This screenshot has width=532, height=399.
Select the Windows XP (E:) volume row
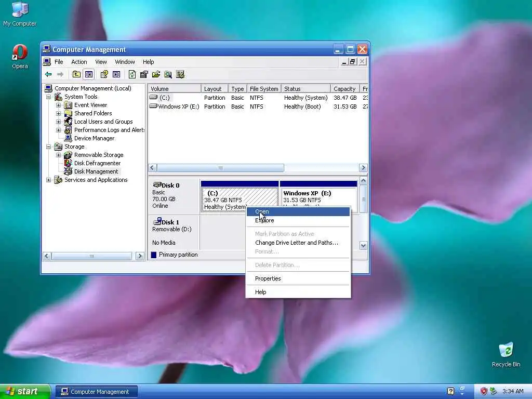pos(258,107)
